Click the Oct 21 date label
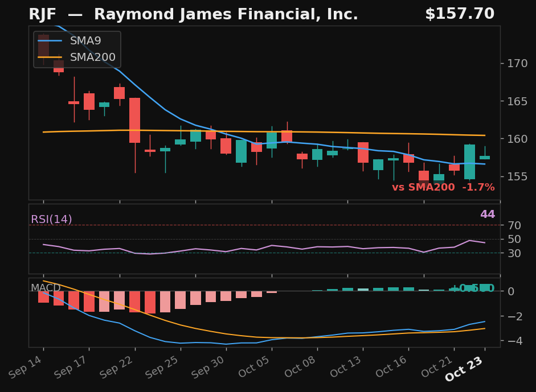This screenshot has width=536, height=392. point(436,367)
